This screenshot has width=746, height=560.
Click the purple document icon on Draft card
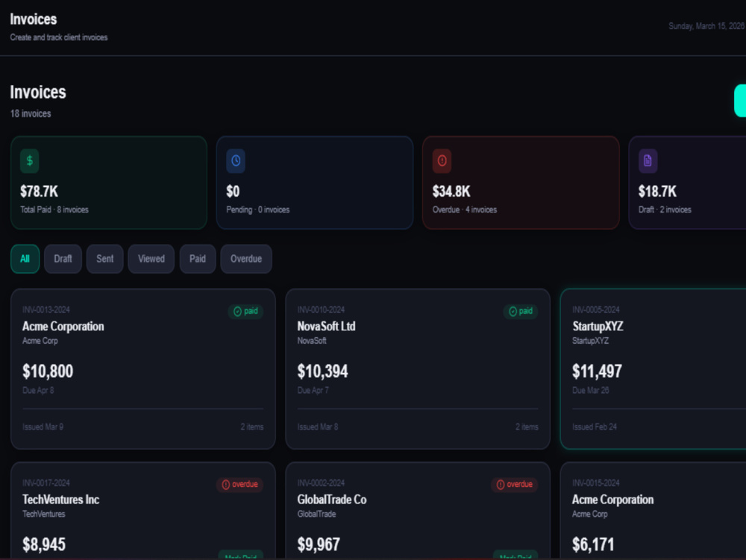tap(648, 160)
